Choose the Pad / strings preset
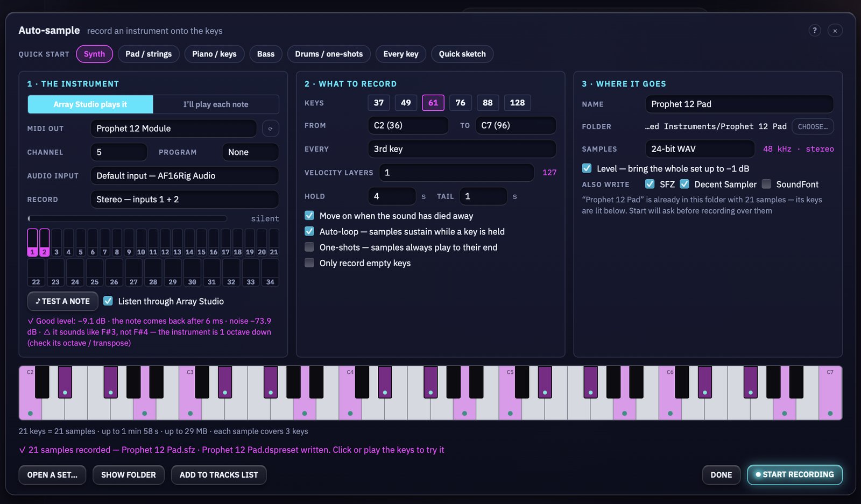861x504 pixels. coord(149,54)
